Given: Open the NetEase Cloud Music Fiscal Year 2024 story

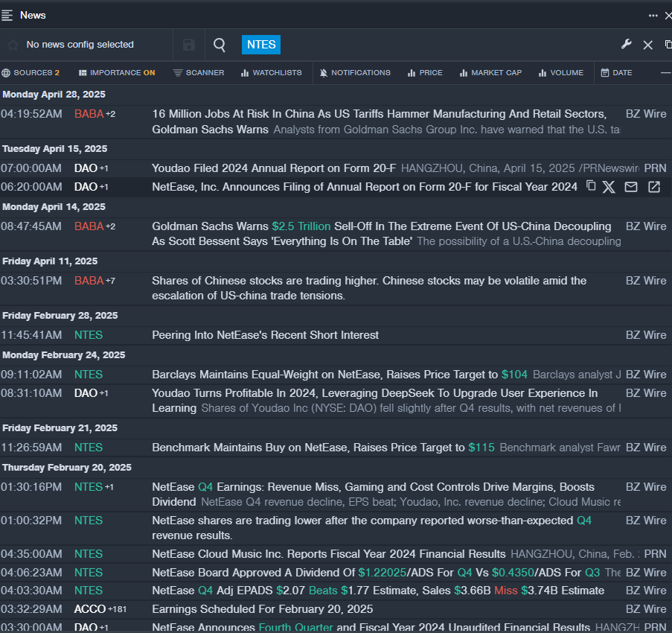Looking at the screenshot, I should [329, 554].
